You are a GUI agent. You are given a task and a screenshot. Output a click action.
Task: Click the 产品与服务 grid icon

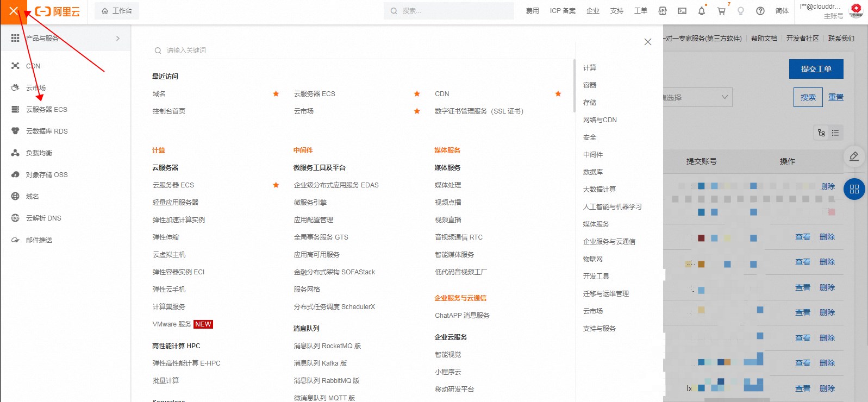click(x=15, y=38)
